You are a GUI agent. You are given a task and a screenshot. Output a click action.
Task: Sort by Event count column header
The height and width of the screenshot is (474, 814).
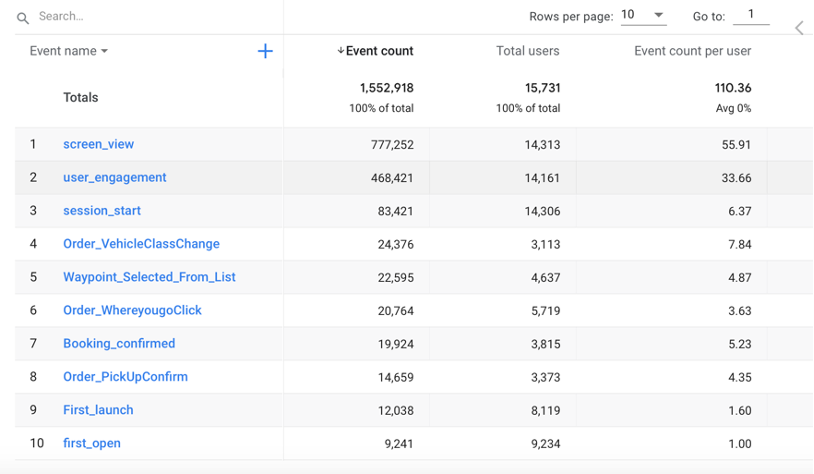(x=378, y=51)
